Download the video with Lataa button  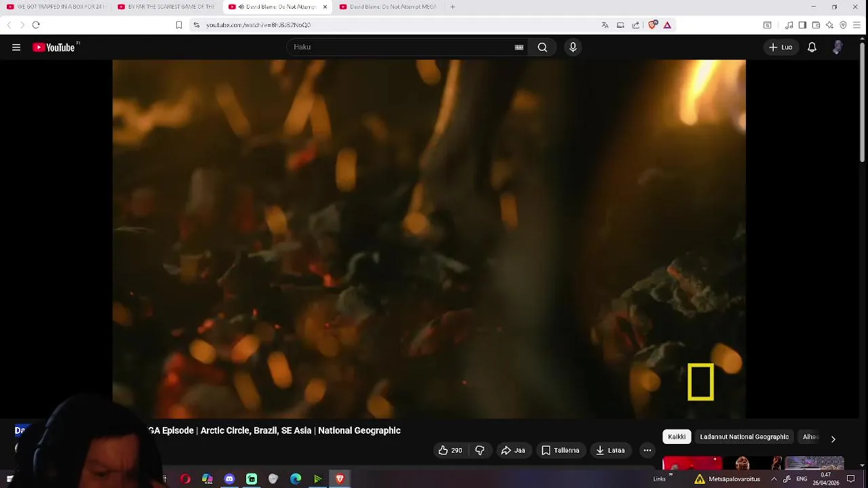pyautogui.click(x=610, y=450)
